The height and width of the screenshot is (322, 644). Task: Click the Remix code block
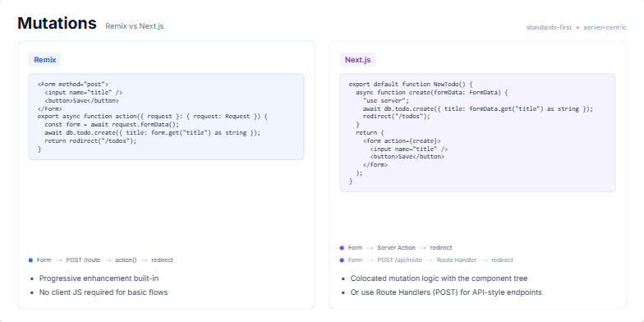166,117
